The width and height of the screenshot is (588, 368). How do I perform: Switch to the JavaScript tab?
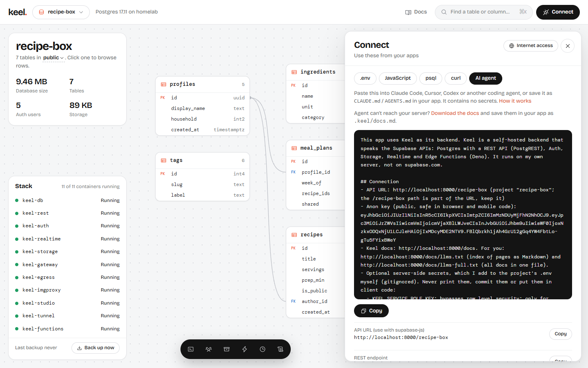point(398,78)
